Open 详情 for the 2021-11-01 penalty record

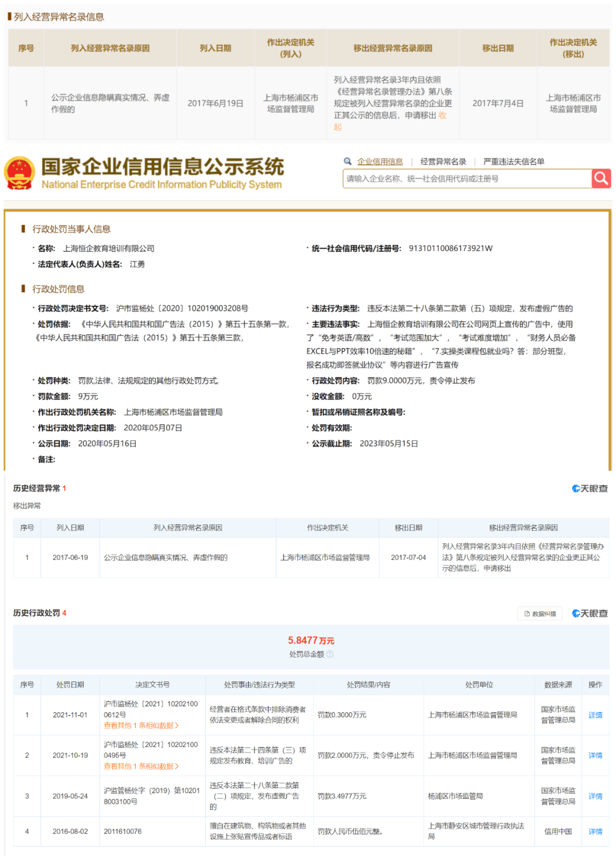point(595,715)
